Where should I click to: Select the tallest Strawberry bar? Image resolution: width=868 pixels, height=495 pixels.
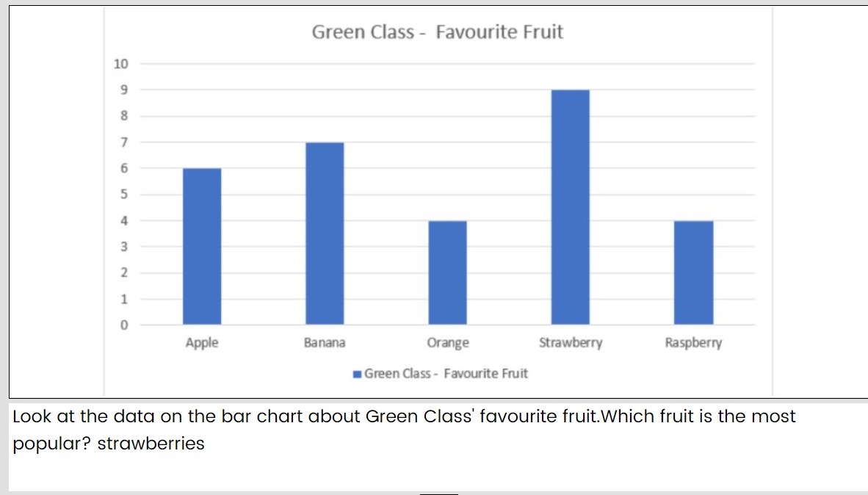coord(571,207)
